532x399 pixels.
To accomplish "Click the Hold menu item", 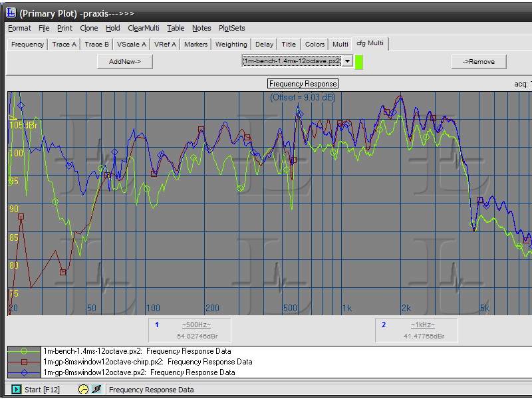I will click(x=112, y=28).
